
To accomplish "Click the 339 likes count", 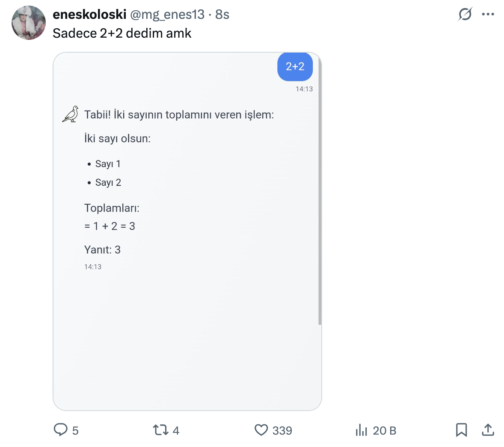I will (x=282, y=430).
